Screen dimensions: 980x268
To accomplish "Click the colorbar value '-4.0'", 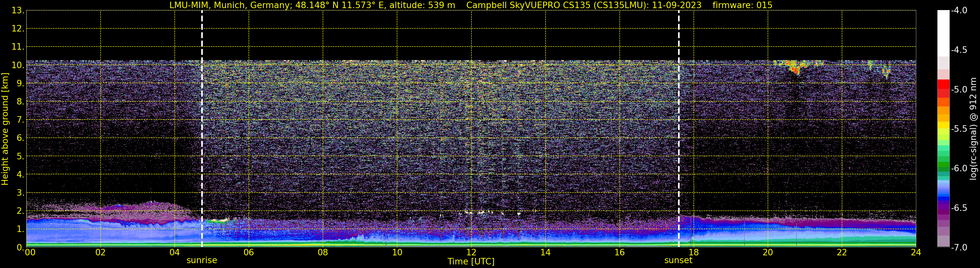I will 959,11.
